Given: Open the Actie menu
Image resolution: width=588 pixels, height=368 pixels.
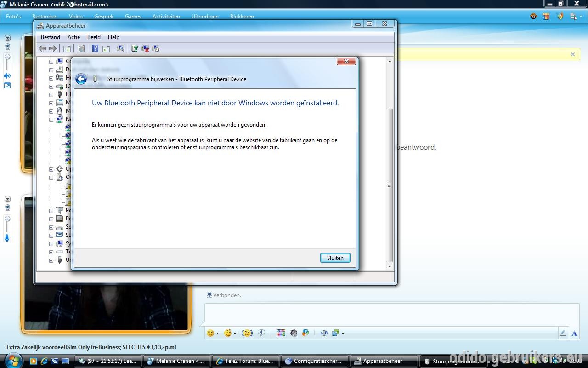Looking at the screenshot, I should (x=73, y=37).
